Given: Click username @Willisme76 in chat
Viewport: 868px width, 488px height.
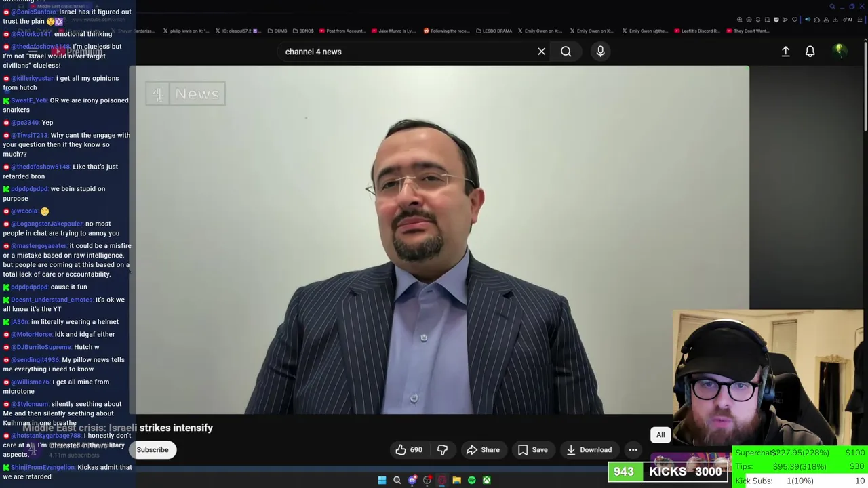Looking at the screenshot, I should point(31,382).
